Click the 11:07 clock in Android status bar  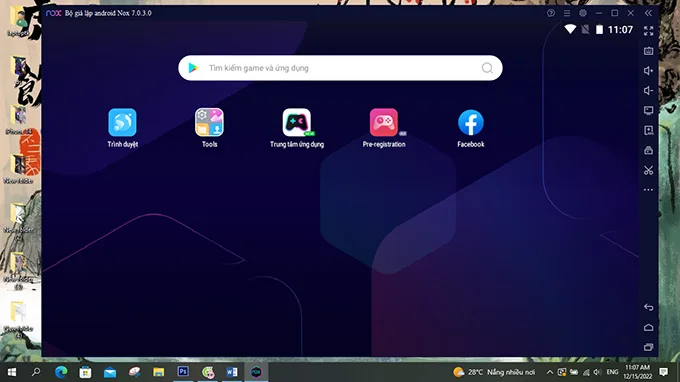620,29
